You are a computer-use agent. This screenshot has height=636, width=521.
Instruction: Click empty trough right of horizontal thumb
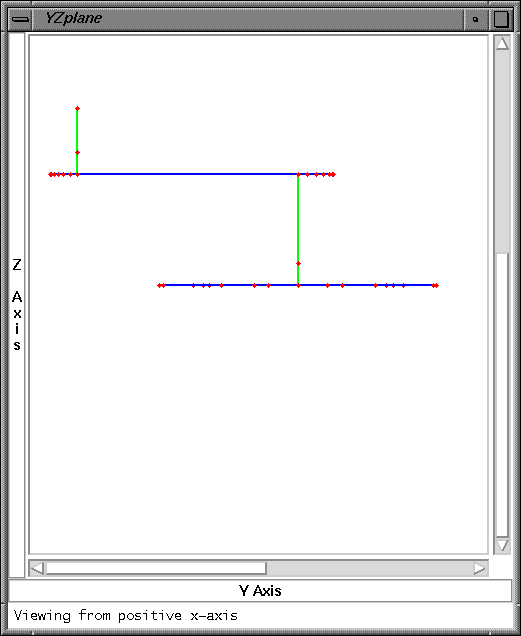tap(369, 568)
